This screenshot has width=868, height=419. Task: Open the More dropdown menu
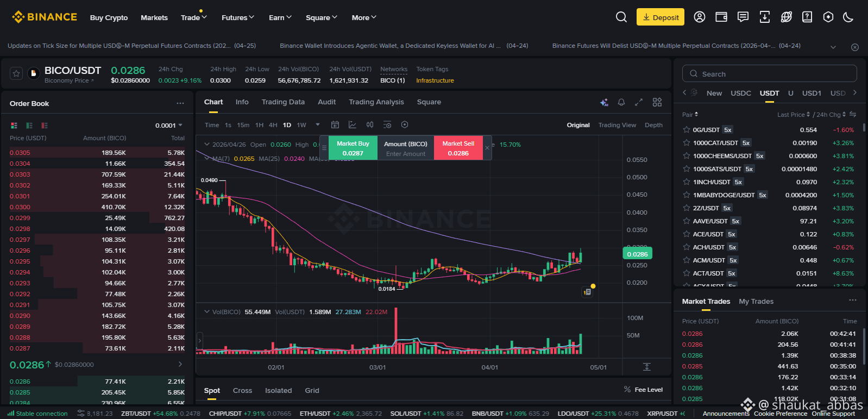click(x=364, y=17)
